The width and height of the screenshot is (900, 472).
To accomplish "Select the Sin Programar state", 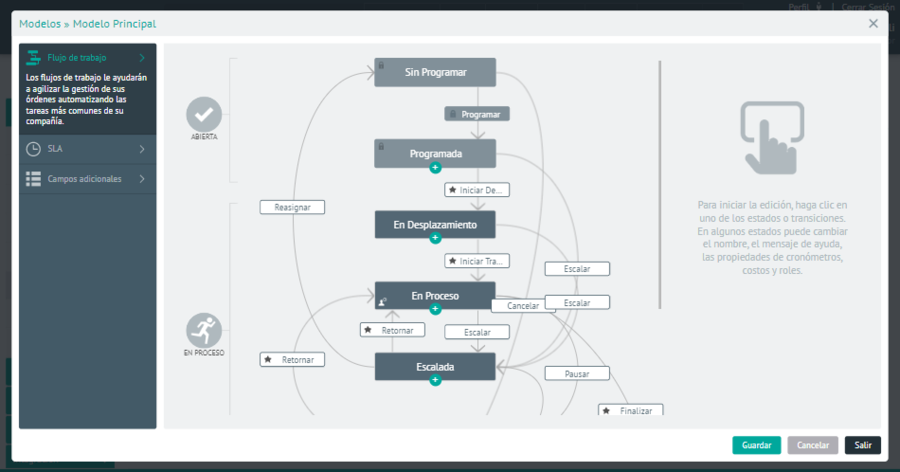I will [x=435, y=72].
